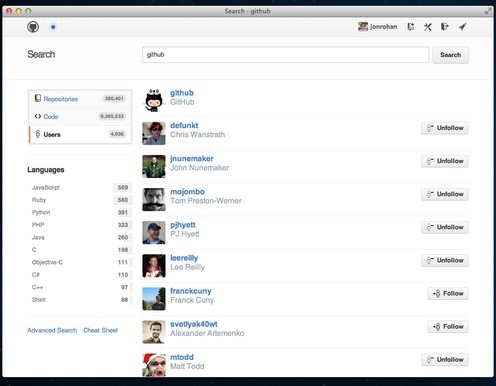Viewport: 496px width, 386px height.
Task: Filter results by Python language
Action: (80, 212)
